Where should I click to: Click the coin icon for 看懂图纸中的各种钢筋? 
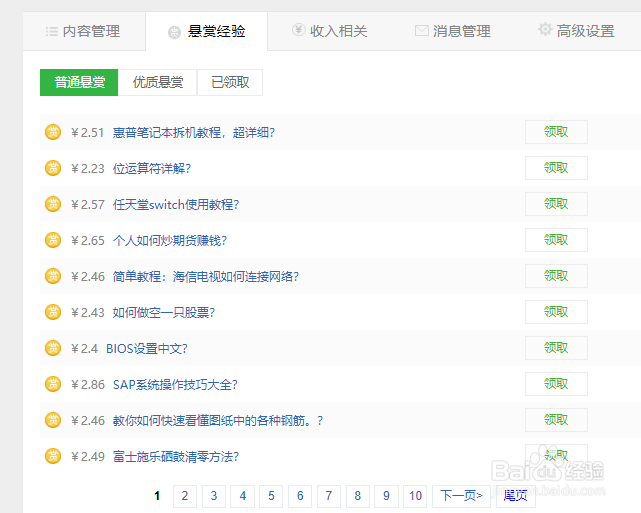point(53,420)
